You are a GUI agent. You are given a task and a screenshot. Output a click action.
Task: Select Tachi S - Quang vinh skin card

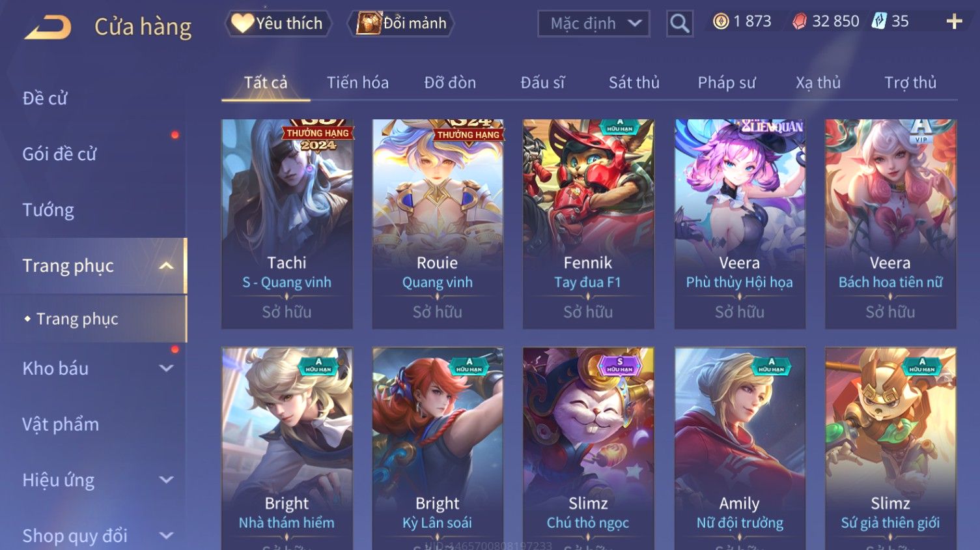[287, 224]
